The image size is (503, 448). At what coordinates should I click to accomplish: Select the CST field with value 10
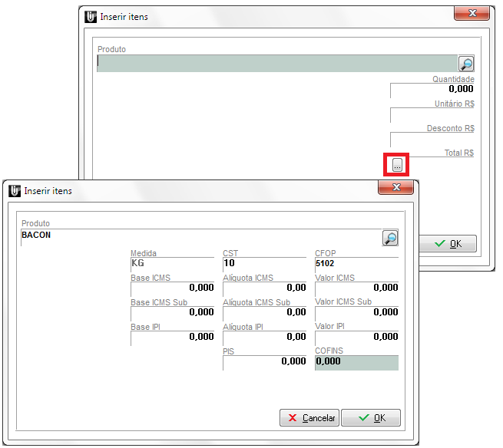[264, 263]
